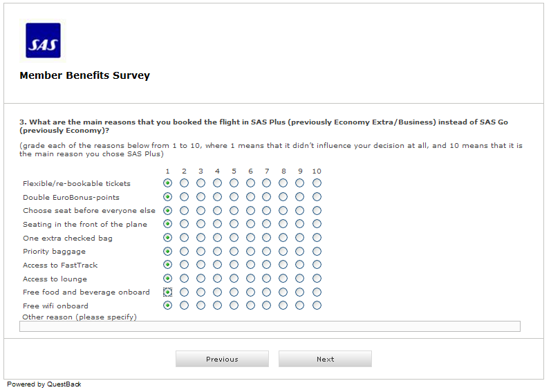
Task: Select rating 1 for Free wifi onboard
Action: (x=167, y=306)
